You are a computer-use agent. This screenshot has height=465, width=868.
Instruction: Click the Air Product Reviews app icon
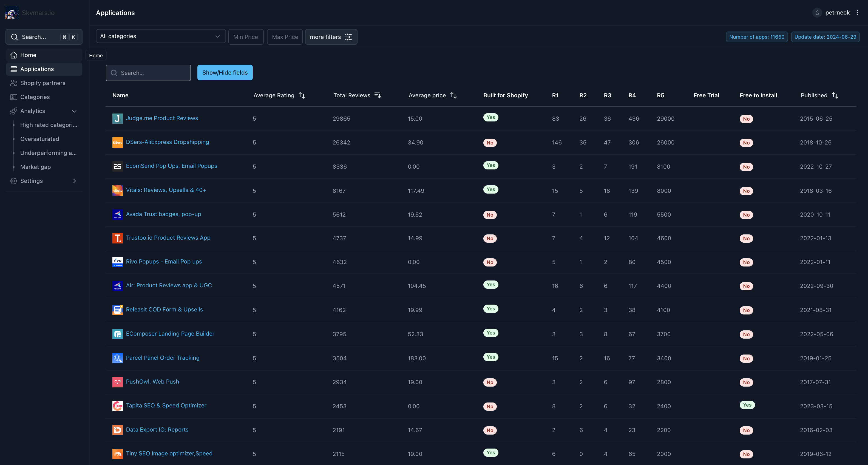tap(118, 286)
